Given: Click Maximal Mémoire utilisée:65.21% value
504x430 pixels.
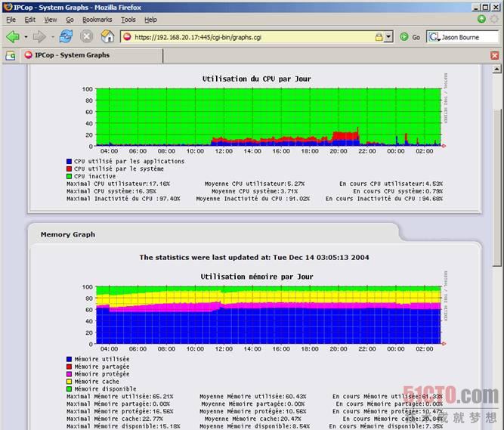Looking at the screenshot, I should click(x=120, y=397).
